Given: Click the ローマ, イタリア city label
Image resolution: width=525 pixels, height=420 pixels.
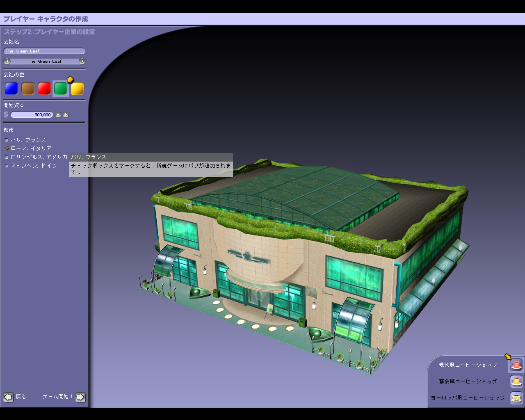Looking at the screenshot, I should 31,148.
